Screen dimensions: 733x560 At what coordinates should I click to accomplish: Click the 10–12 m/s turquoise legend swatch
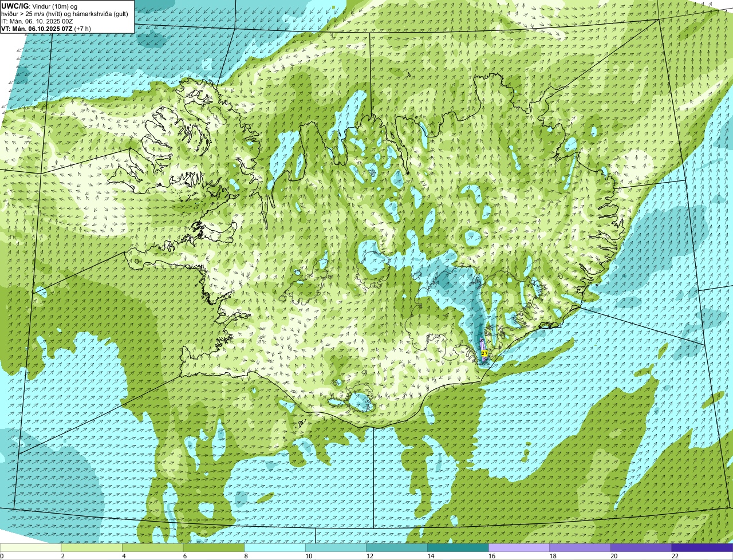(x=336, y=548)
